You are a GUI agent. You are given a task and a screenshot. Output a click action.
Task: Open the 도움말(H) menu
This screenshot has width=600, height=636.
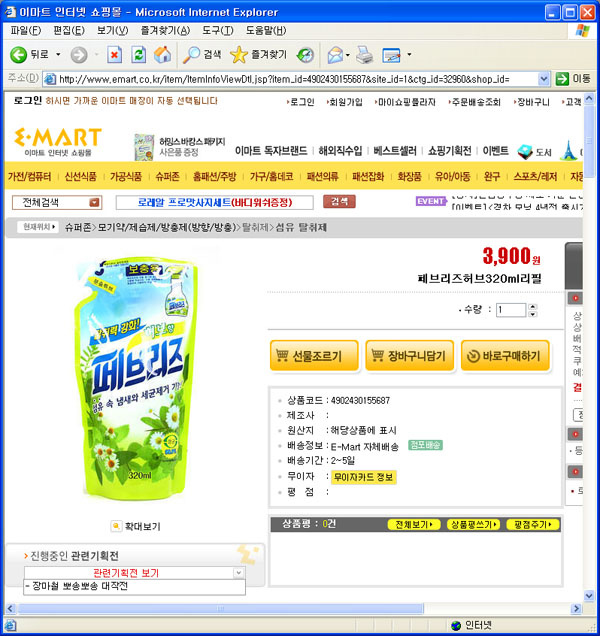tap(266, 30)
